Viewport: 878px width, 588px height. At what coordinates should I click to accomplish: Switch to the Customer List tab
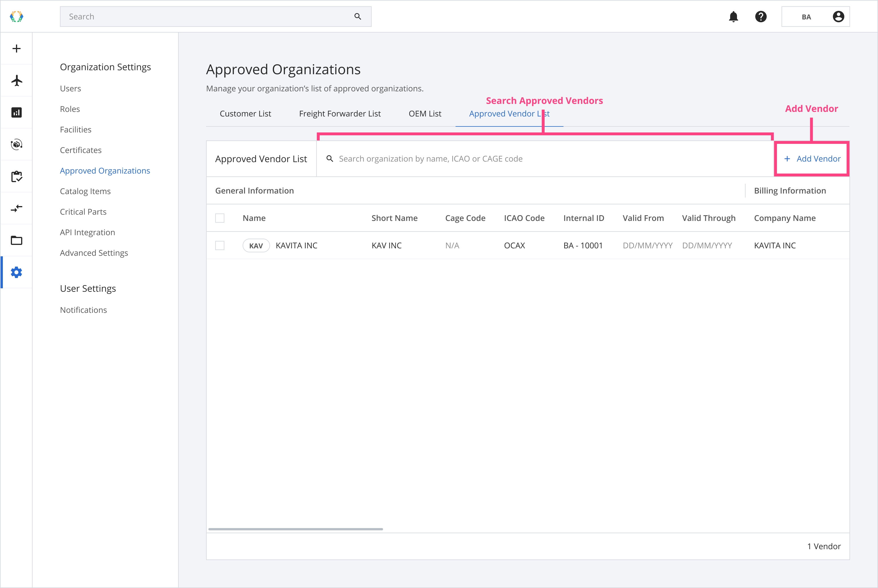click(245, 114)
